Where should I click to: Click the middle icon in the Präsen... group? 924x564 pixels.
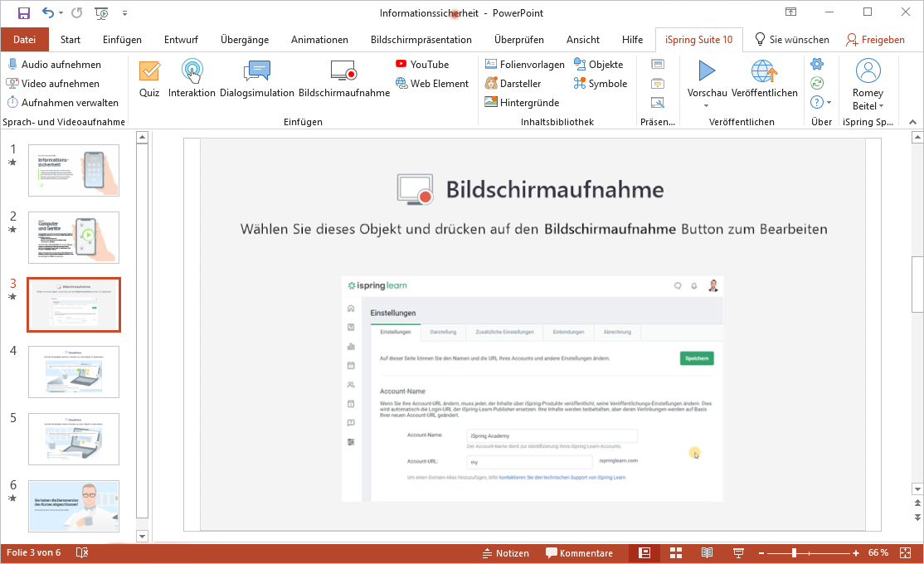tap(658, 84)
